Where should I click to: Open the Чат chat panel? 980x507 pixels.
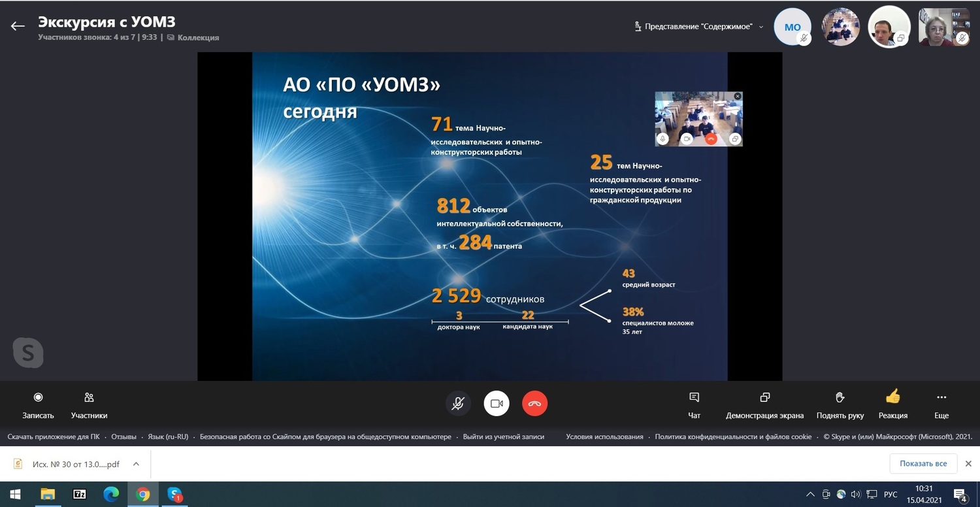(x=694, y=405)
